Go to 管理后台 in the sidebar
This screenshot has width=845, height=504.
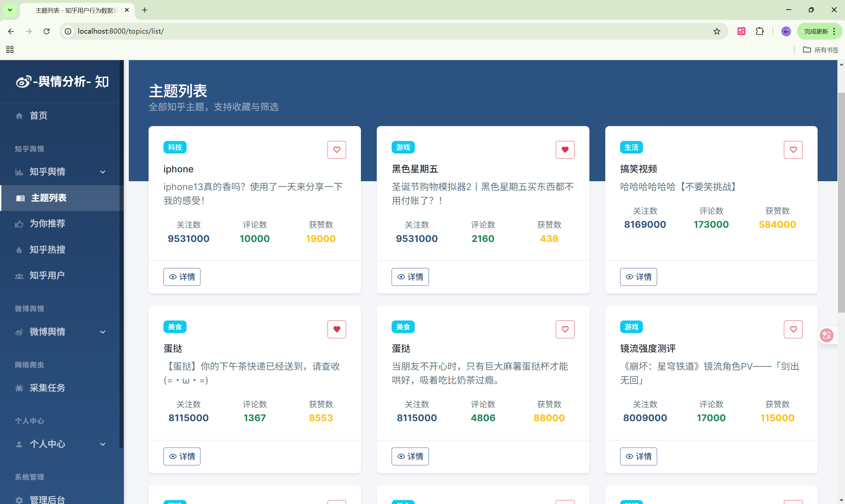pos(47,499)
